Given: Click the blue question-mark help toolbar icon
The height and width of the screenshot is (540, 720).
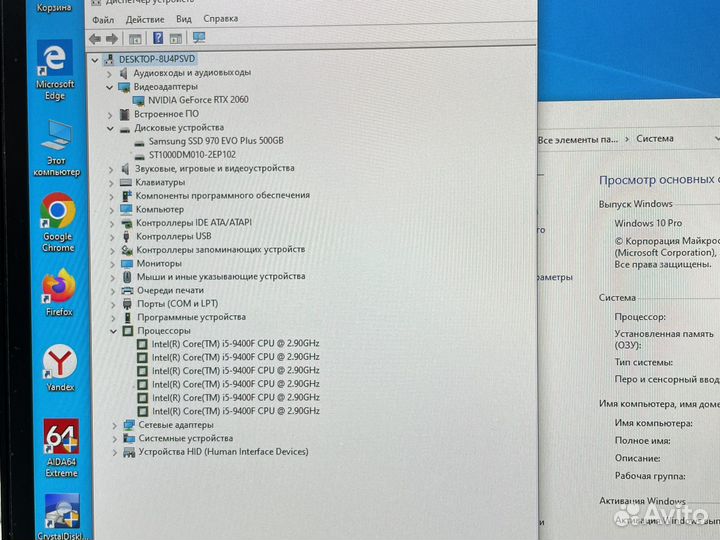Looking at the screenshot, I should point(158,38).
